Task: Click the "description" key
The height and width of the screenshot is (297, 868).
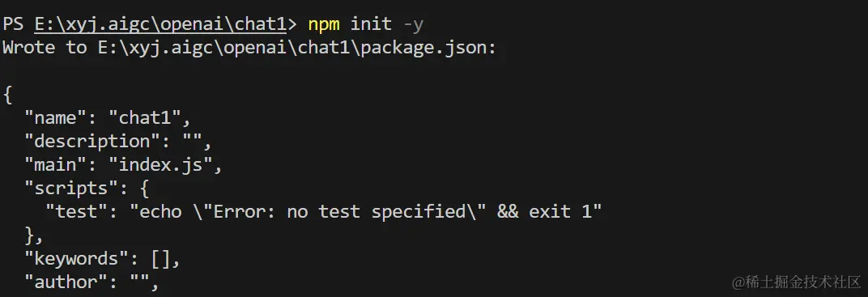Action: click(91, 142)
